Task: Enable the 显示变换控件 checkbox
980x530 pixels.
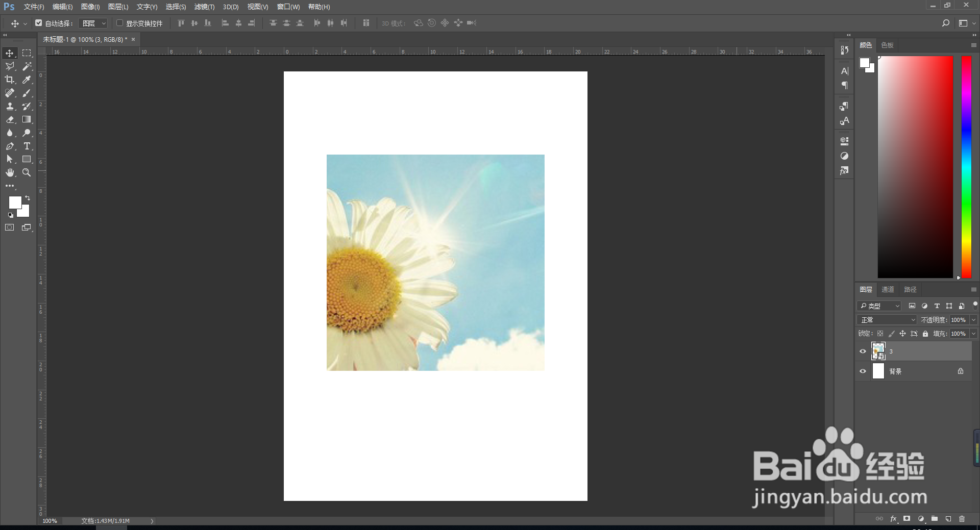Action: pyautogui.click(x=120, y=23)
